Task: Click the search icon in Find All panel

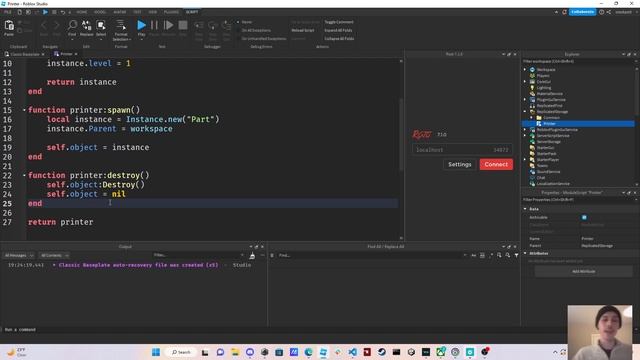Action: tap(508, 256)
